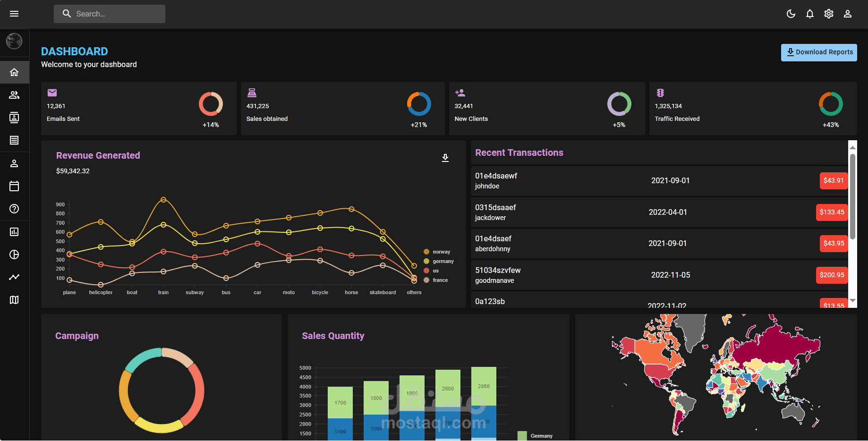
Task: Toggle dark mode with the moon icon
Action: tap(791, 14)
